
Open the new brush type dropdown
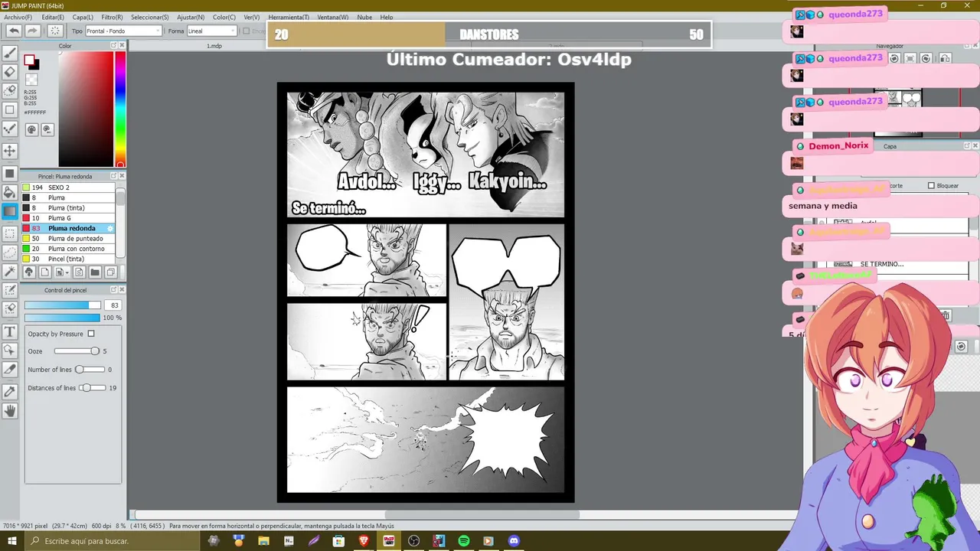[x=62, y=272]
